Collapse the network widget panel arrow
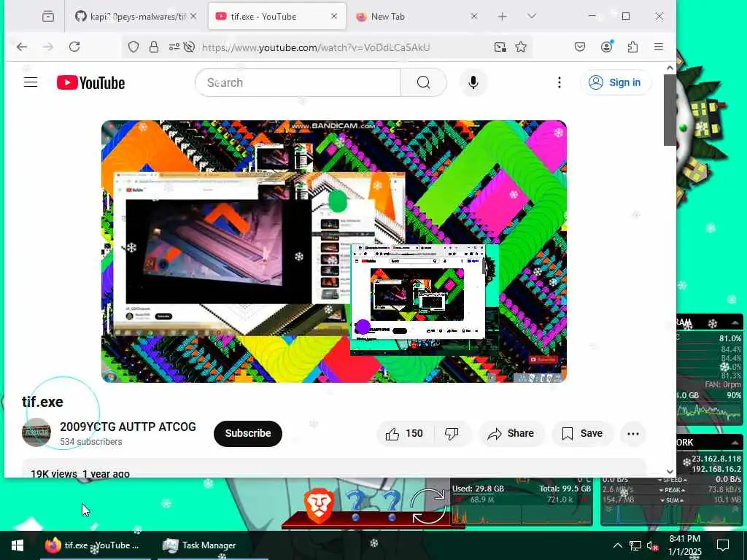This screenshot has height=560, width=747. 735,443
